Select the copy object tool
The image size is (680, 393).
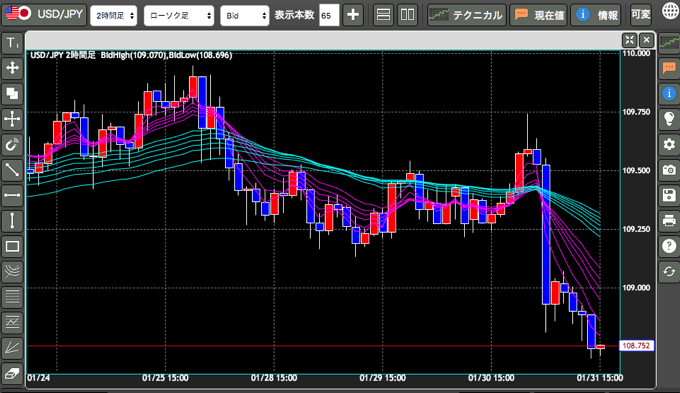click(12, 93)
